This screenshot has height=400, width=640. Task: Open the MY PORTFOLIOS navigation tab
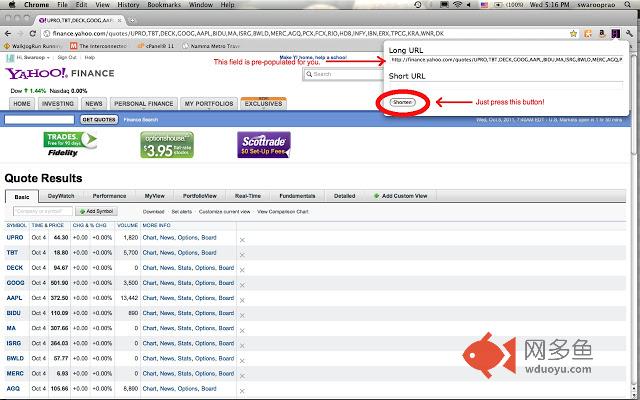(x=209, y=104)
